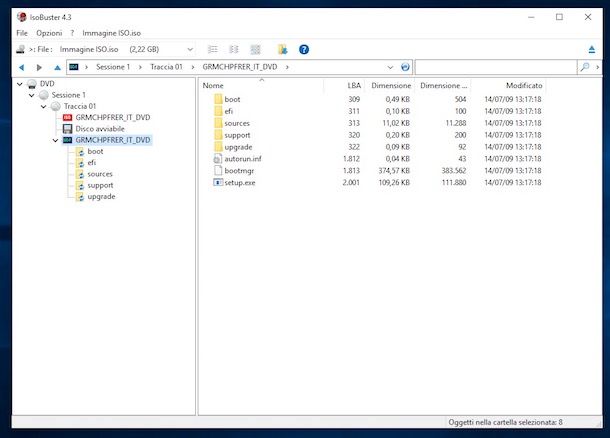Sort by Modificato column header

click(x=524, y=86)
